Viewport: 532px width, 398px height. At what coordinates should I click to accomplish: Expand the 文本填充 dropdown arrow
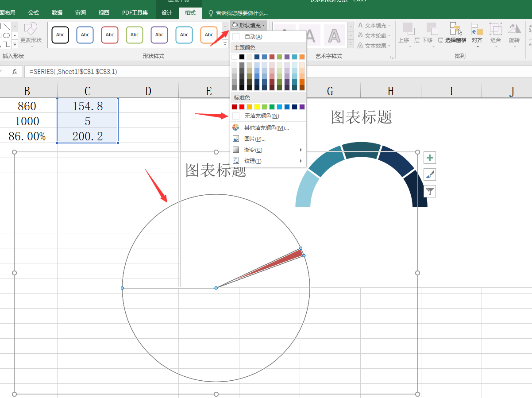389,26
